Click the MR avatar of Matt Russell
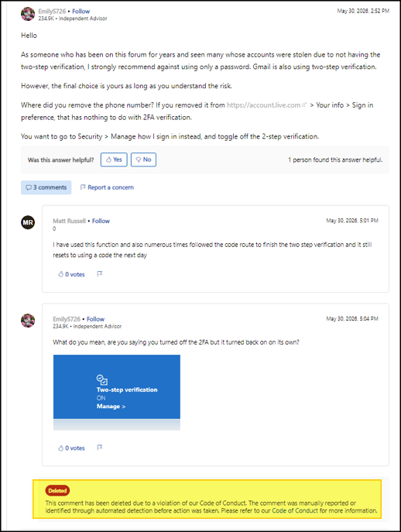401x532 pixels. [28, 222]
